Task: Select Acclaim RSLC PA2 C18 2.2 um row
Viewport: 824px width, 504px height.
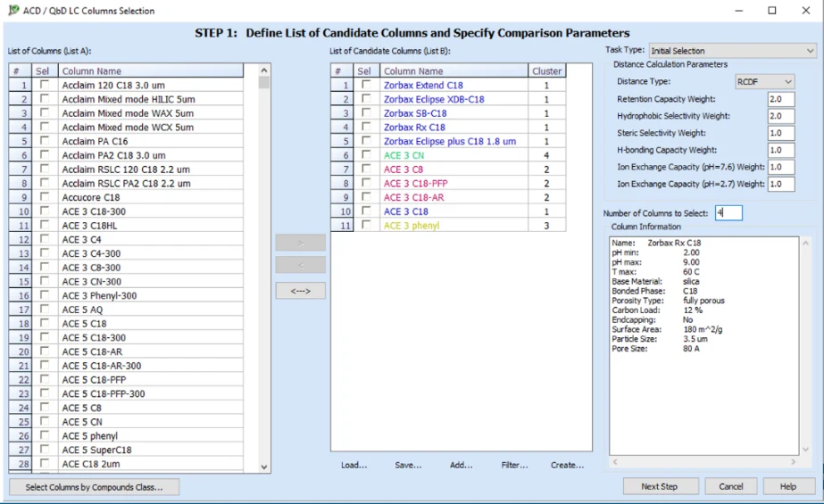Action: pyautogui.click(x=126, y=183)
